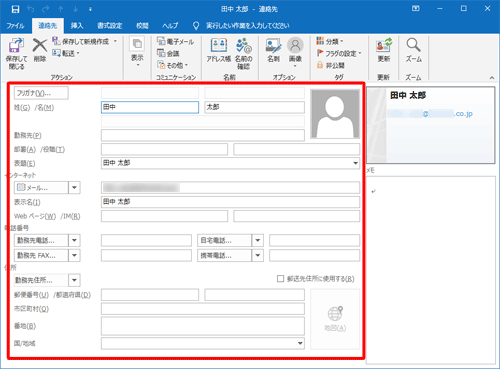
Task: Click the 保存して閉じる (Save & Close) icon
Action: click(x=16, y=46)
